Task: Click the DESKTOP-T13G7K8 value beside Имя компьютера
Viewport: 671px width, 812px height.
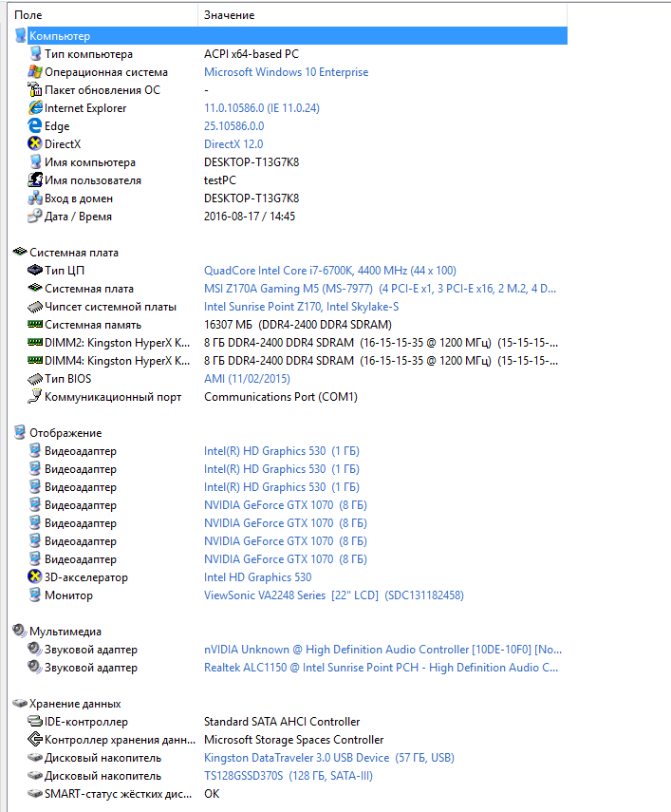Action: 252,162
